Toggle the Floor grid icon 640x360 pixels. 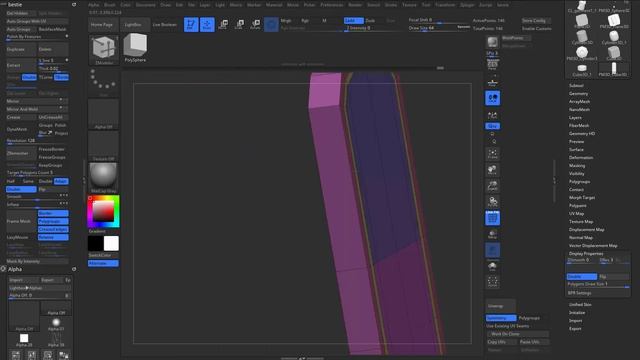[493, 82]
